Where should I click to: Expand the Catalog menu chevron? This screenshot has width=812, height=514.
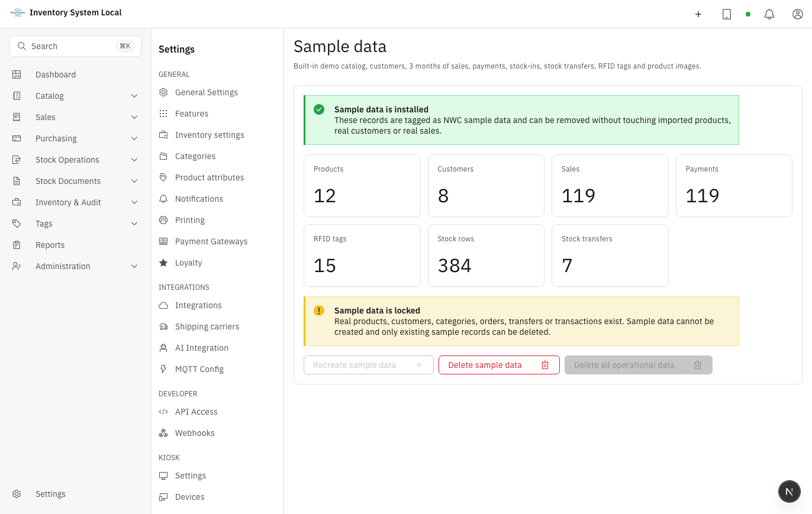[134, 96]
